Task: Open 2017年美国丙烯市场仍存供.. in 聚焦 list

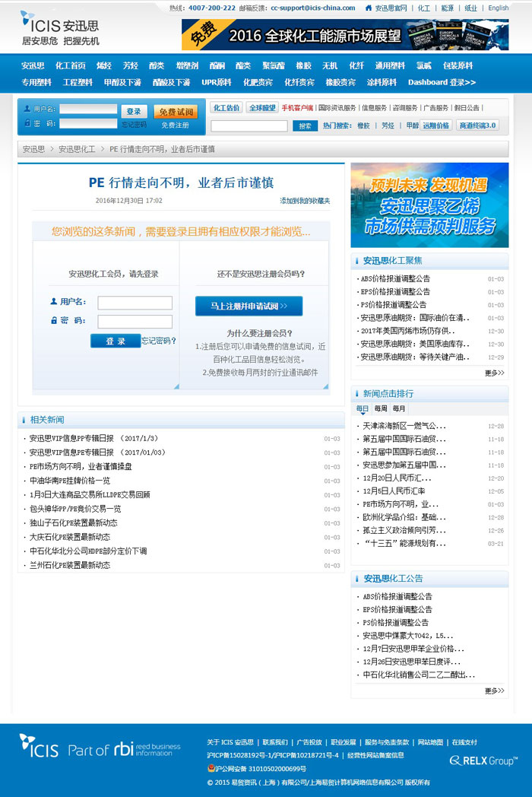Action: (408, 331)
